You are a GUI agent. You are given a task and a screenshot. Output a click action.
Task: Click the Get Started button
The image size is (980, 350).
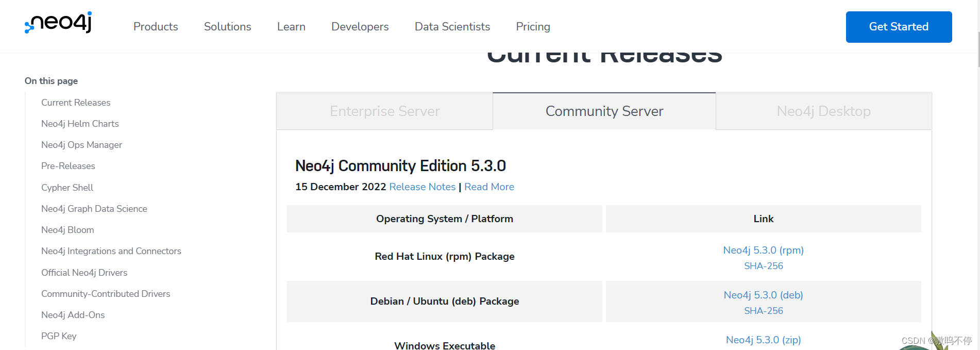point(899,27)
